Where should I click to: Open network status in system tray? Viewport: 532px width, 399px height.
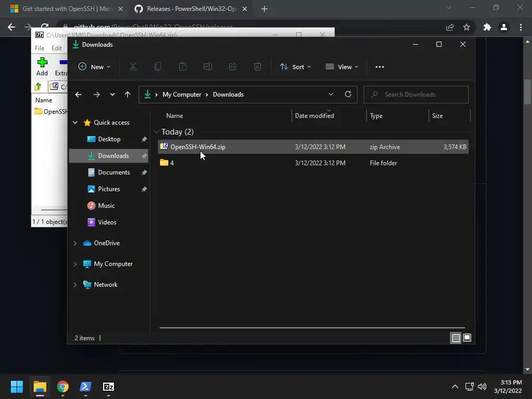(470, 387)
